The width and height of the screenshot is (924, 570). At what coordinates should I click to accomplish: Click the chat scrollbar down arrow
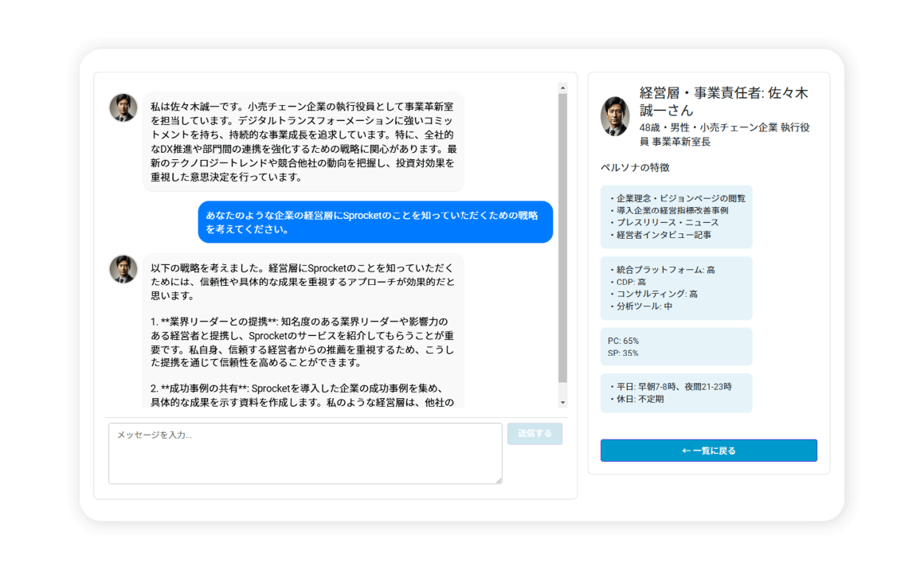click(563, 402)
